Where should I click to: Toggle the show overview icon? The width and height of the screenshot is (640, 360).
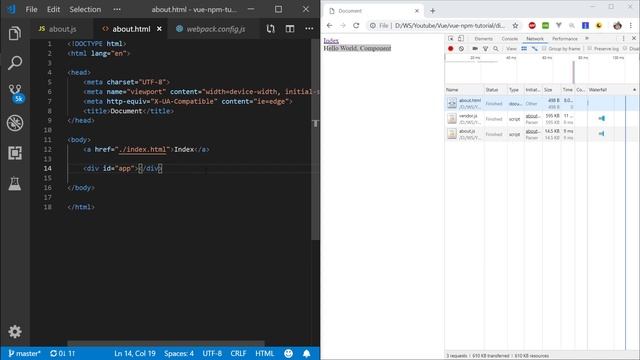pos(534,49)
